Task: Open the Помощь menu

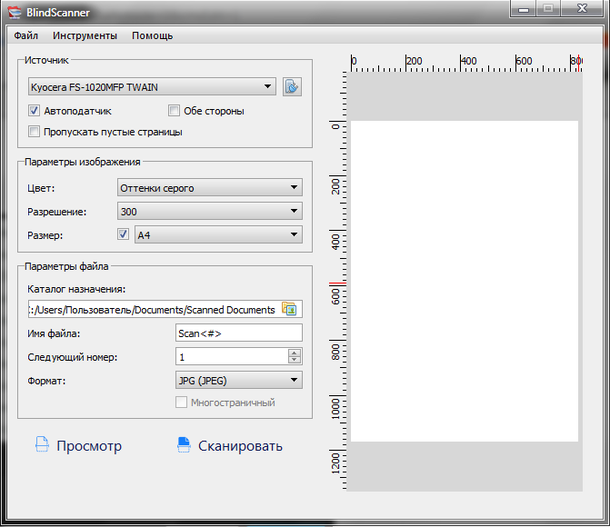Action: (153, 35)
